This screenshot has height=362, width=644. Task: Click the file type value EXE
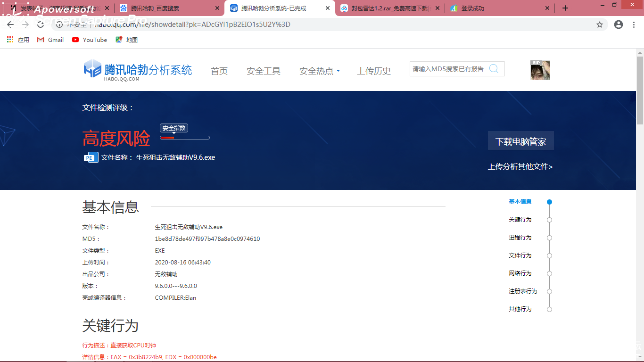(160, 251)
